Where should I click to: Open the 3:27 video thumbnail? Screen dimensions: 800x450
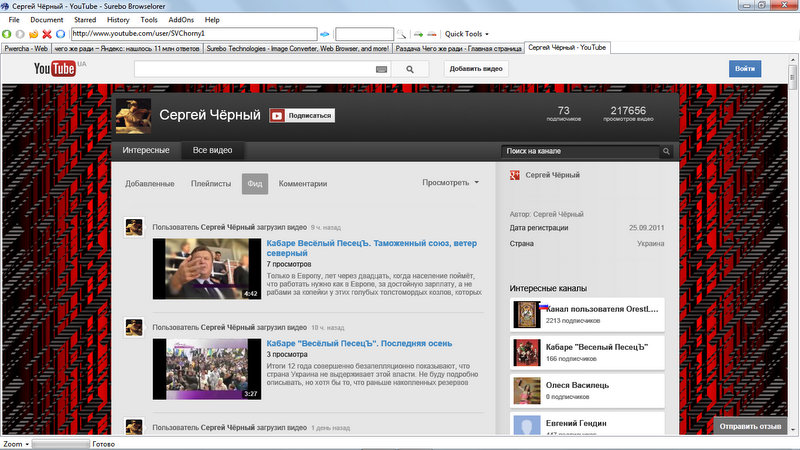coord(207,369)
